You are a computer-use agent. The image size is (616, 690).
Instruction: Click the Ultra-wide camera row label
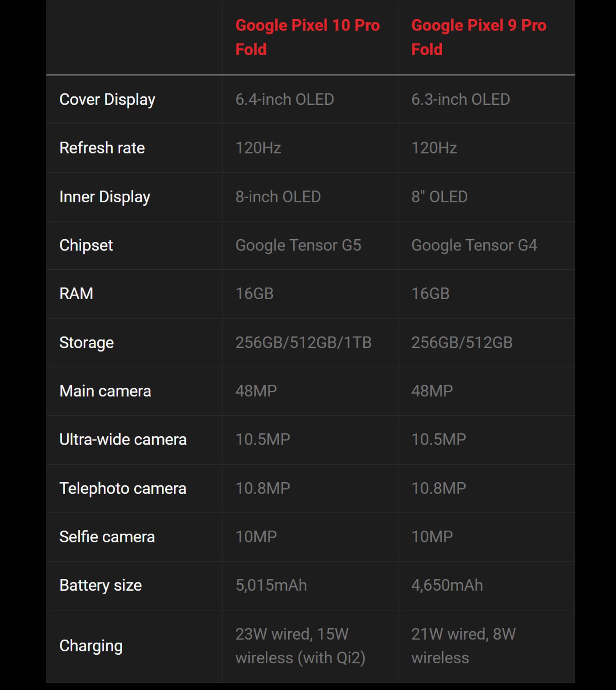click(x=123, y=440)
